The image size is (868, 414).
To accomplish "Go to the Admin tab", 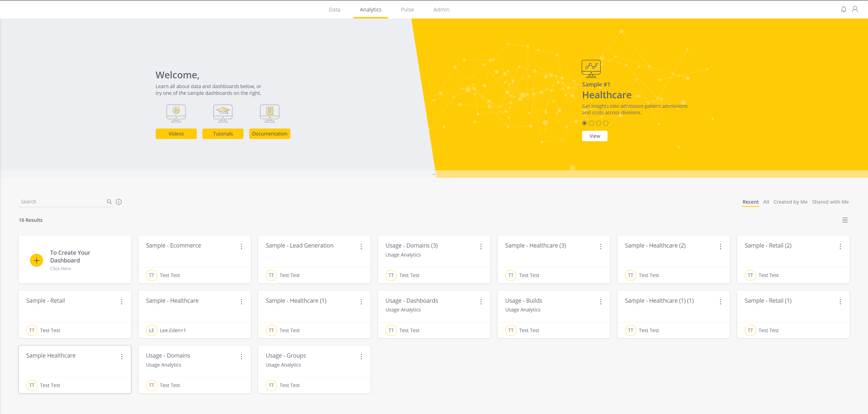I will pos(441,9).
